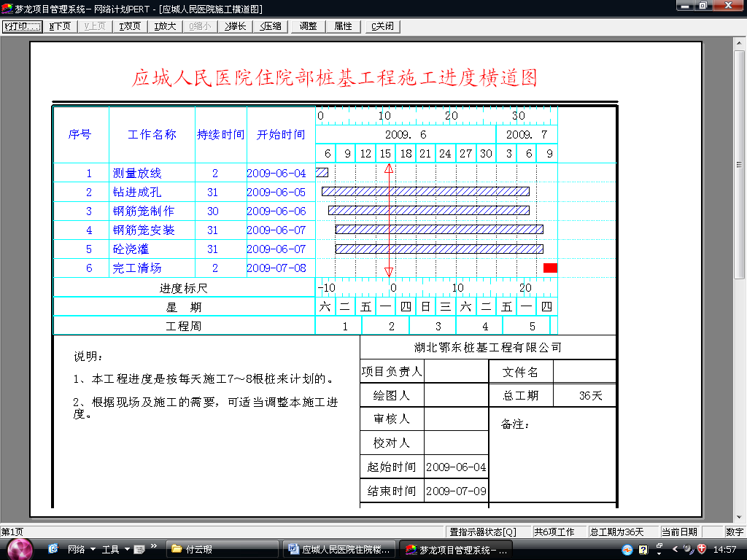747x560 pixels.
Task: Switch to the Word document taskbar item
Action: pyautogui.click(x=341, y=549)
